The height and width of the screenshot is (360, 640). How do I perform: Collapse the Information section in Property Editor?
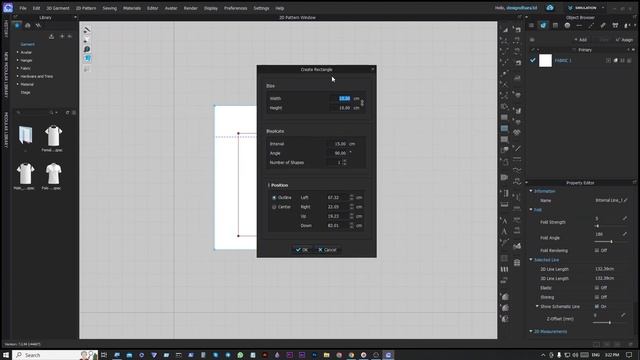(x=531, y=191)
